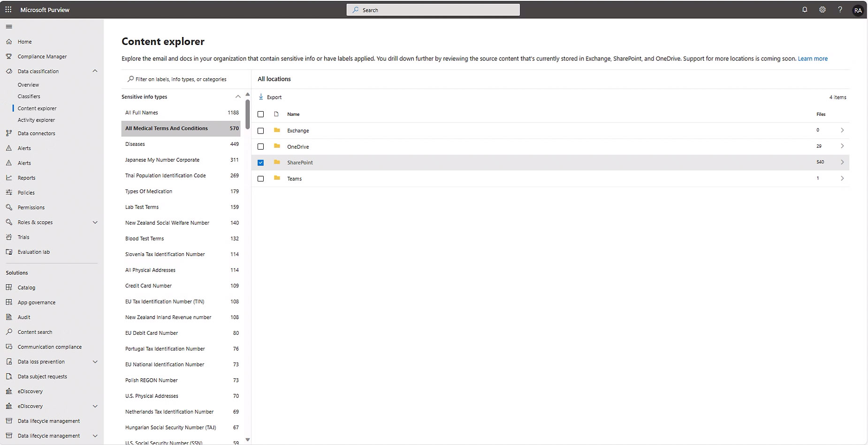
Task: Click the SharePoint folder icon
Action: (277, 162)
